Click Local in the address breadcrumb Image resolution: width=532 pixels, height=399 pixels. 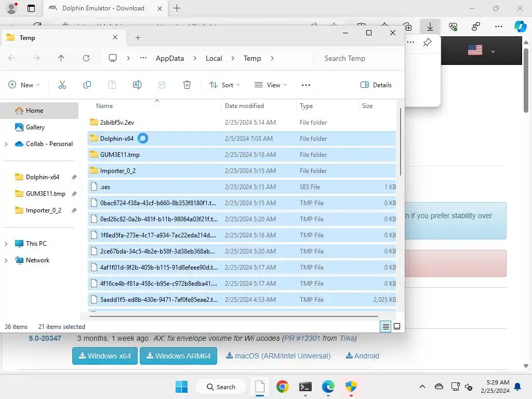[214, 58]
